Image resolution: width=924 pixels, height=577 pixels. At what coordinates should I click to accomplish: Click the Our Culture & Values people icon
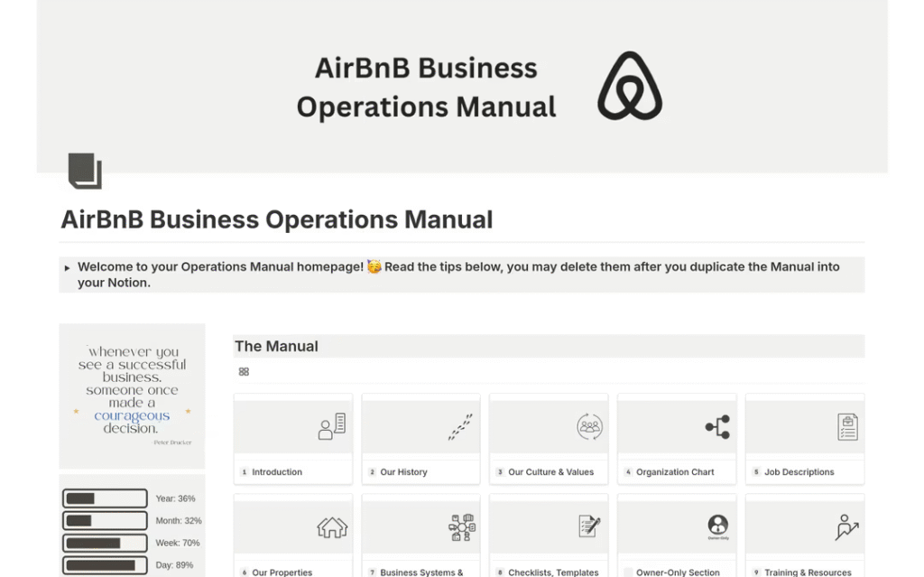pos(589,426)
